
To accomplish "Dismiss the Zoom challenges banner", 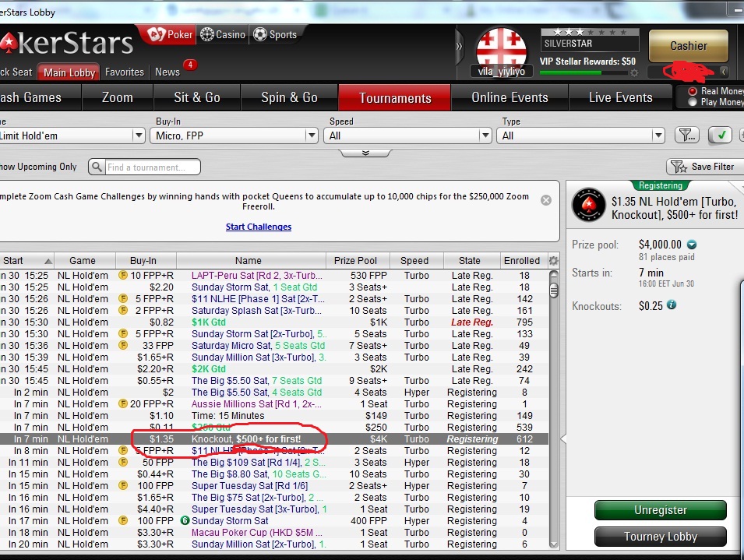I will [546, 200].
